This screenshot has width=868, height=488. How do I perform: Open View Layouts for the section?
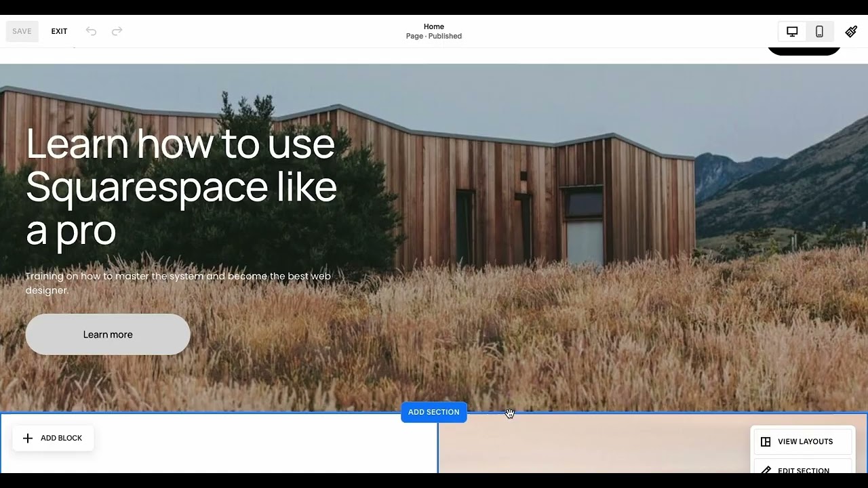[x=803, y=442]
